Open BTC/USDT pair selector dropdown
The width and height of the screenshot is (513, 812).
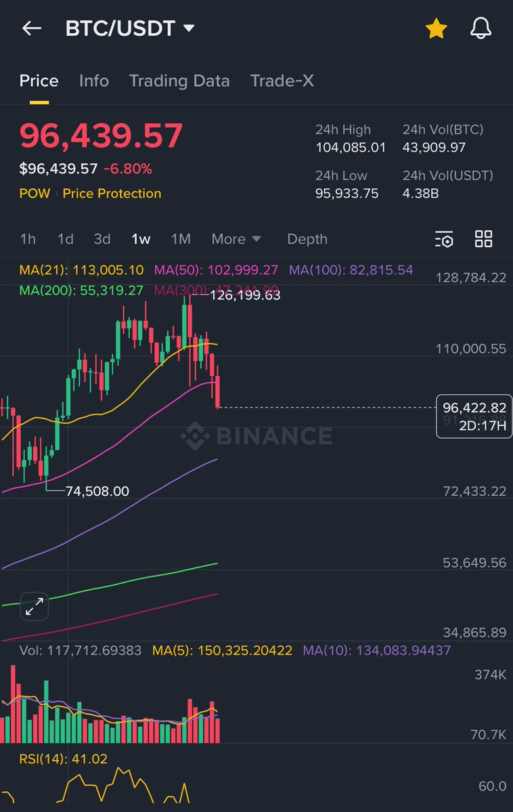click(130, 28)
